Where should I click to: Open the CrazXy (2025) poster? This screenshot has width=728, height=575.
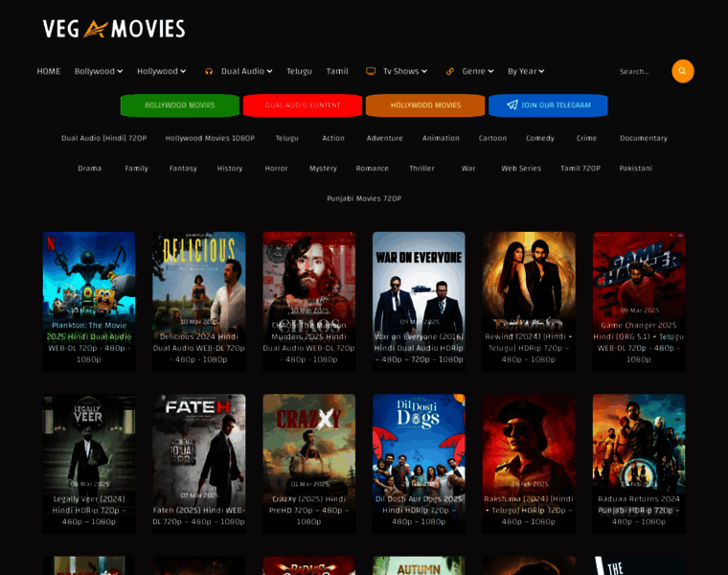tap(309, 464)
